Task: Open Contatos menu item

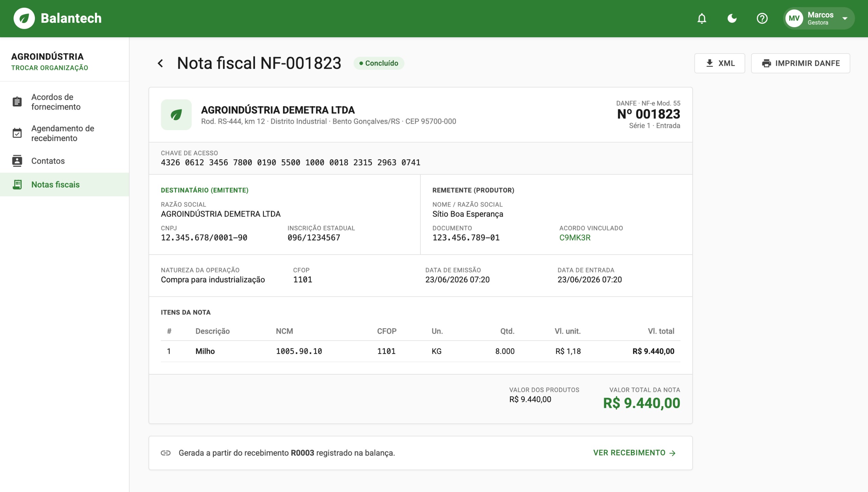Action: [x=64, y=161]
